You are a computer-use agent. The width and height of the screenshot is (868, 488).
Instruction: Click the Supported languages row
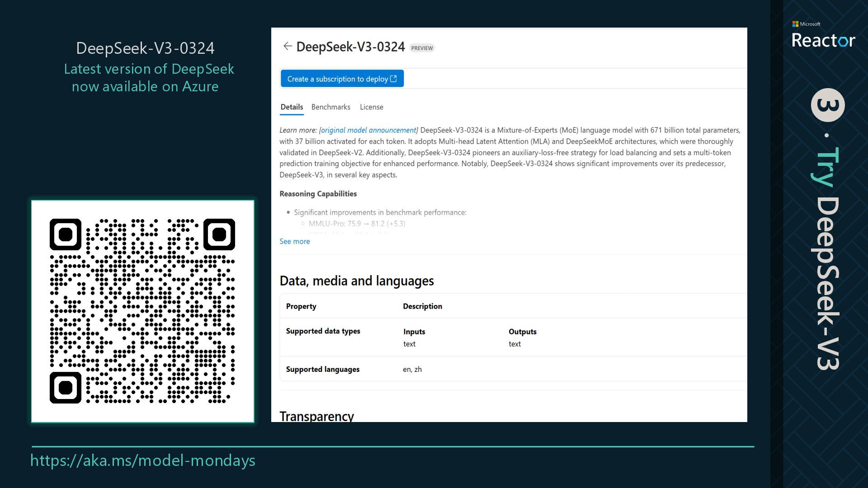pyautogui.click(x=322, y=369)
